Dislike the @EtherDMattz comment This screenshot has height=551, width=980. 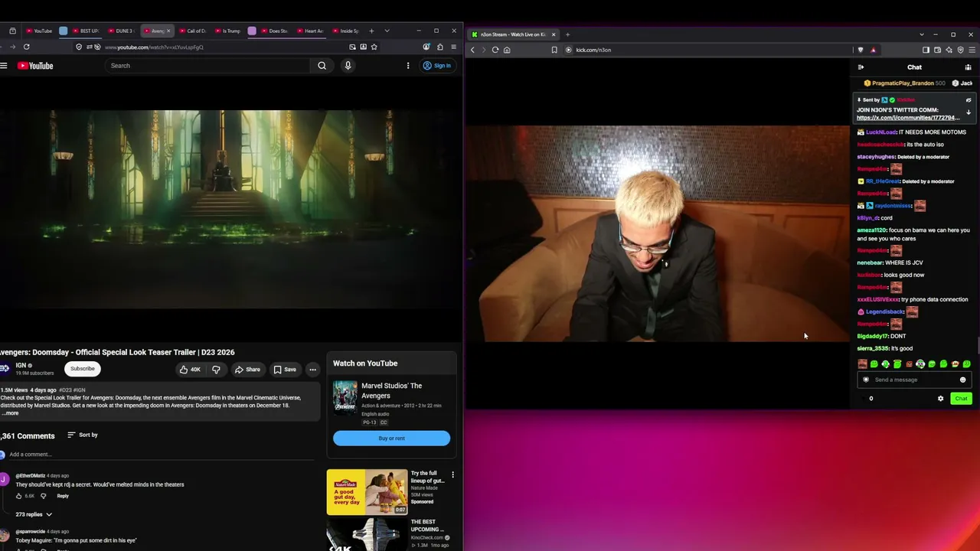(43, 496)
